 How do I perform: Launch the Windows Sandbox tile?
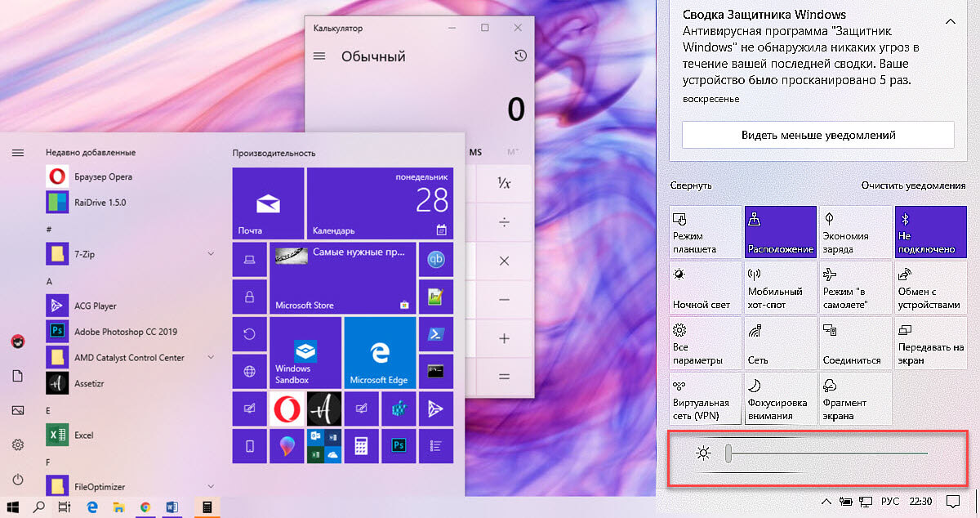pos(305,352)
